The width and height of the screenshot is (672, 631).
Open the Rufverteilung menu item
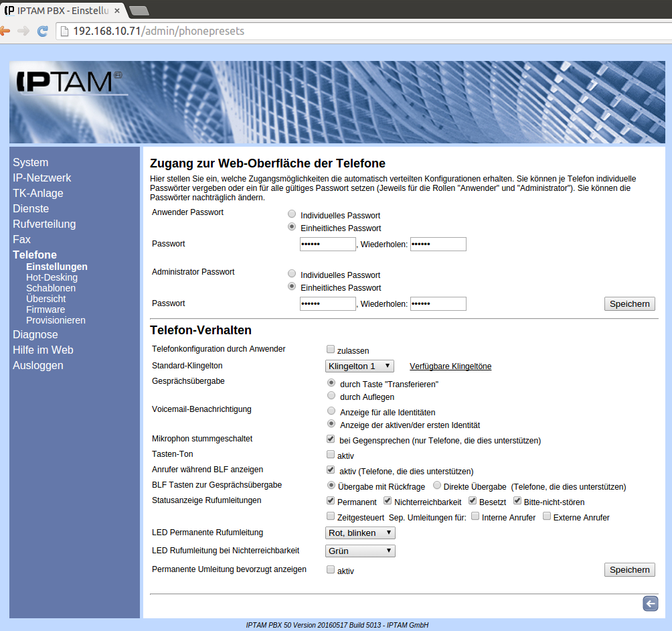pyautogui.click(x=44, y=224)
